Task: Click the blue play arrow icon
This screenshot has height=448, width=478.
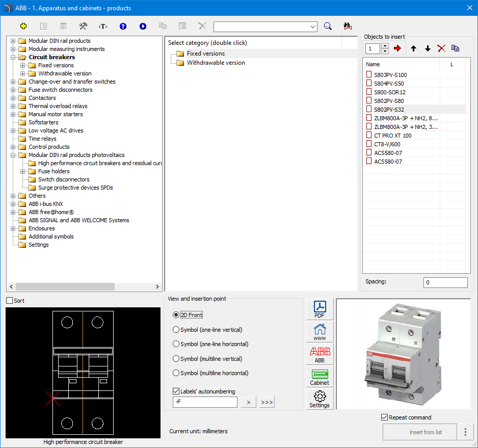Action: [143, 26]
